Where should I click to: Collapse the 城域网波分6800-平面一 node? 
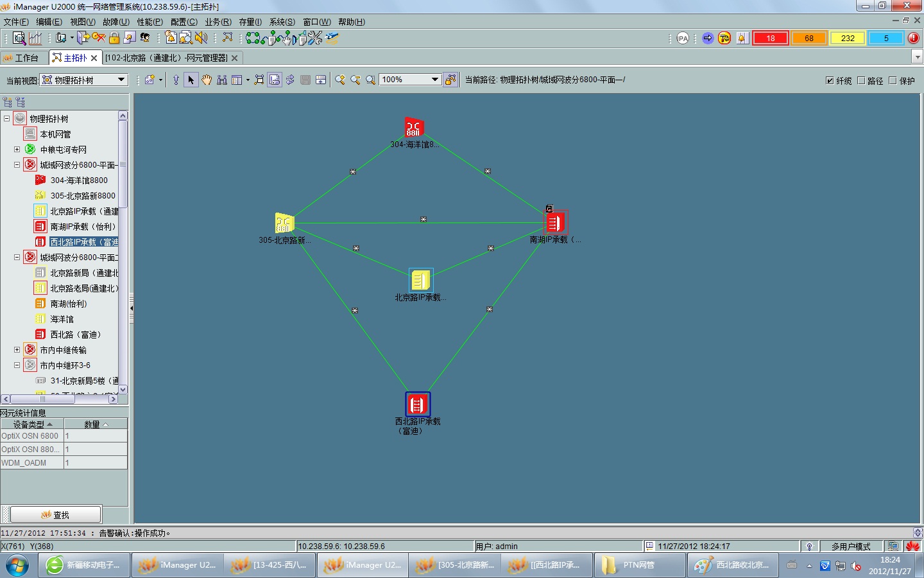click(17, 165)
